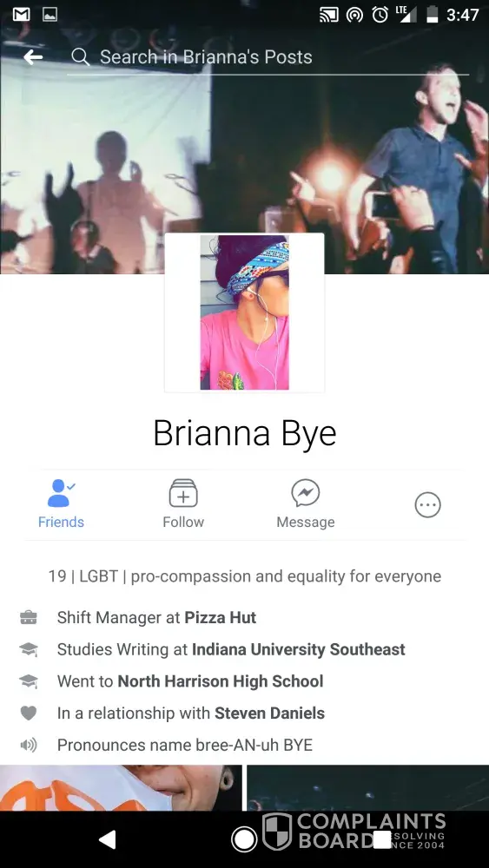Tap the search magnifier icon

click(x=80, y=57)
